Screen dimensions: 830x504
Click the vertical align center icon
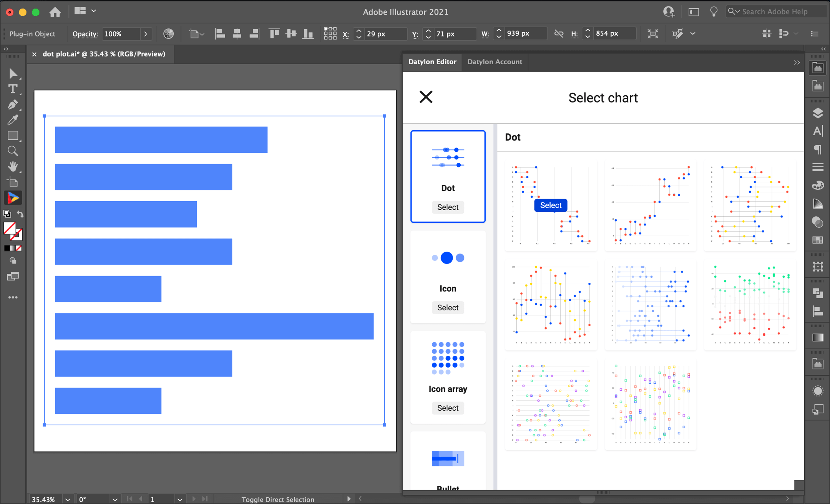291,33
